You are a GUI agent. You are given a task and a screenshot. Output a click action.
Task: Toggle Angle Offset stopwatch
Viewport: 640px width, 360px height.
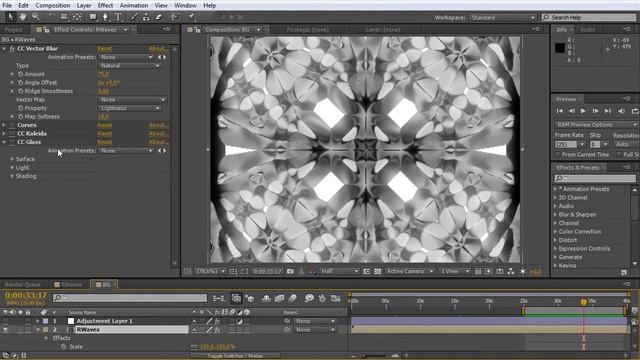[20, 83]
